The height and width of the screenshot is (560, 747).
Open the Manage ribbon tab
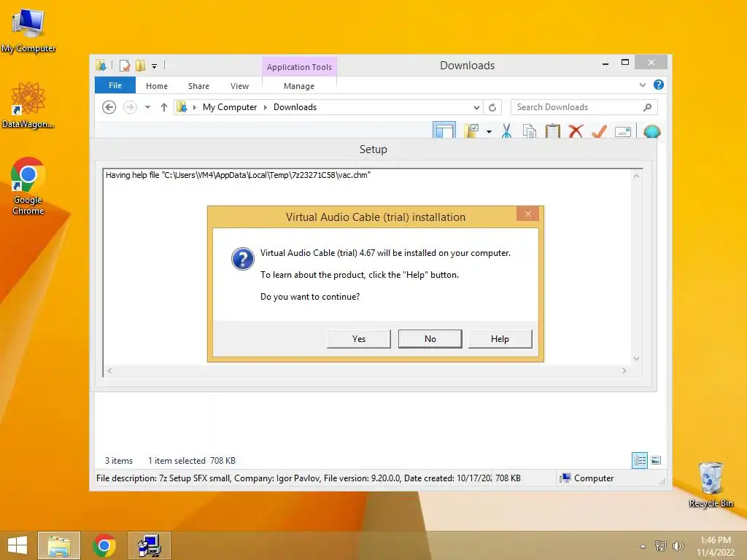(x=298, y=86)
